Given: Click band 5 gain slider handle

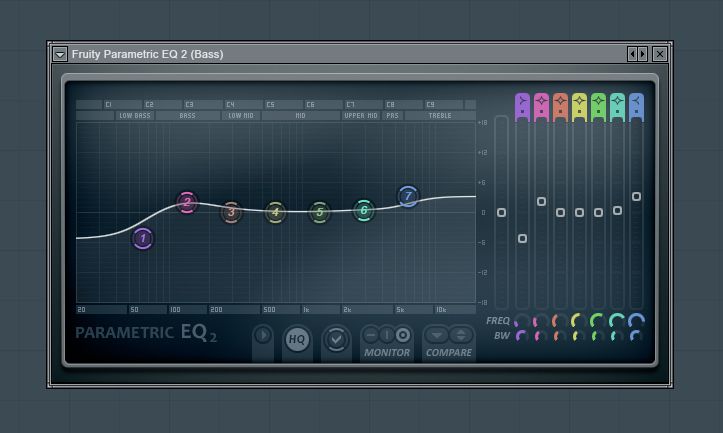Looking at the screenshot, I should [599, 213].
